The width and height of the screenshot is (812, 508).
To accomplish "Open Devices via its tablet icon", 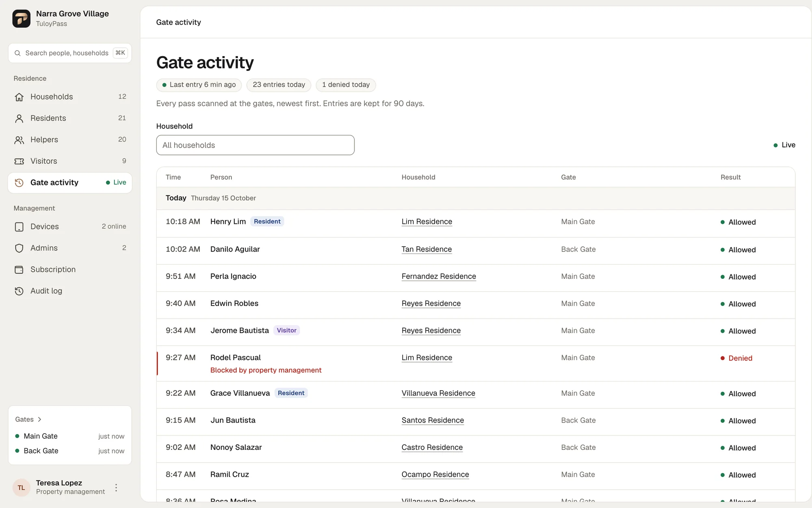I will point(19,227).
